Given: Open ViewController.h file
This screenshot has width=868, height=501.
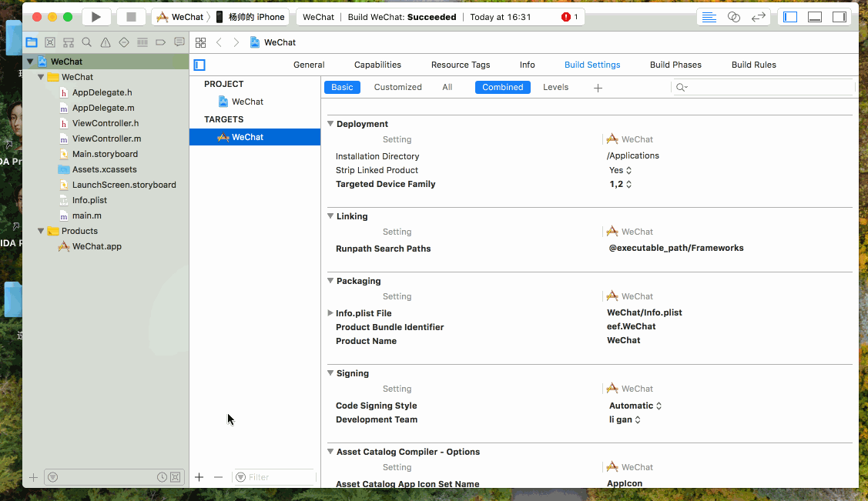Looking at the screenshot, I should point(106,123).
